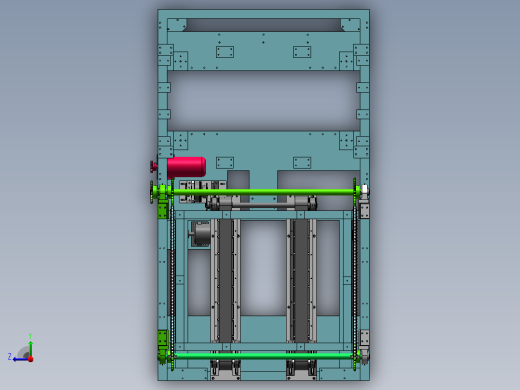Image resolution: width=520 pixels, height=390 pixels.
Task: Select the right dark conveyor belt
Action: coord(301,280)
